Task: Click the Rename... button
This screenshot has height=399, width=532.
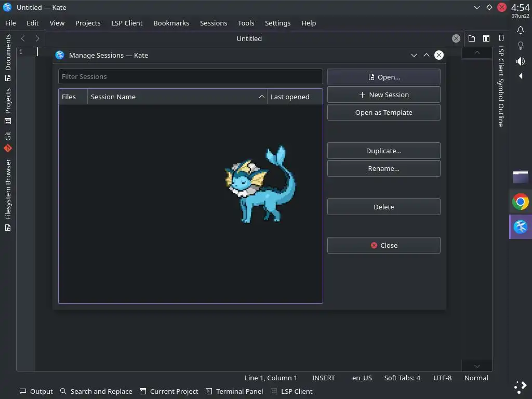Action: pyautogui.click(x=384, y=168)
